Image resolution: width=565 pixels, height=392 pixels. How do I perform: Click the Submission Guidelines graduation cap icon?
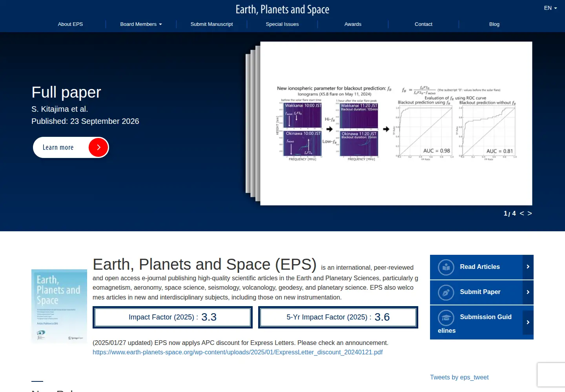pos(446,318)
